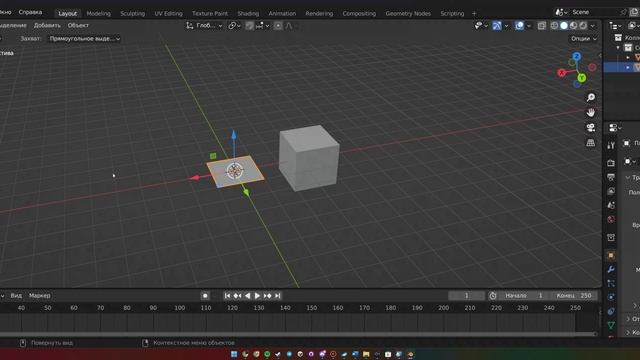Open the Tool properties tab (wrench and screwdriver)
The width and height of the screenshot is (640, 360).
click(611, 145)
